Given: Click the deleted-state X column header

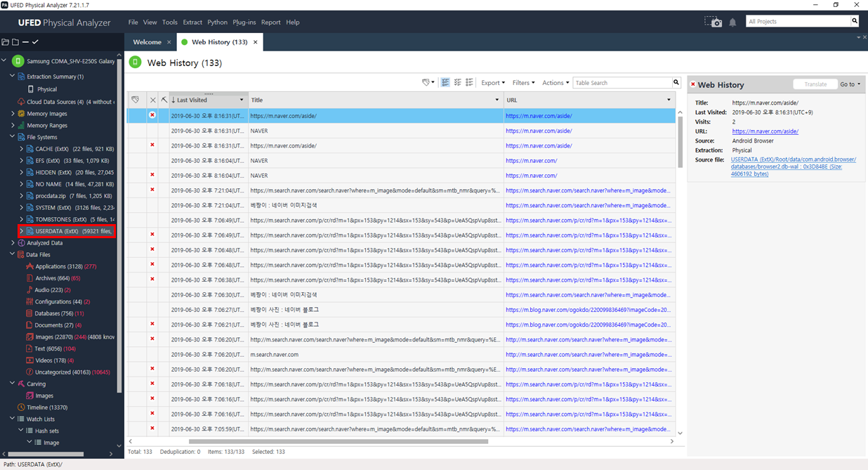Looking at the screenshot, I should tap(152, 100).
